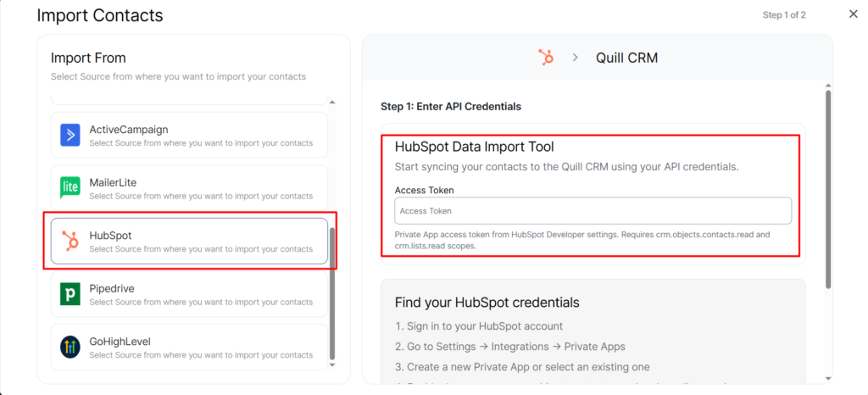
Task: Click the source list scrollbar thumb
Action: point(331,291)
